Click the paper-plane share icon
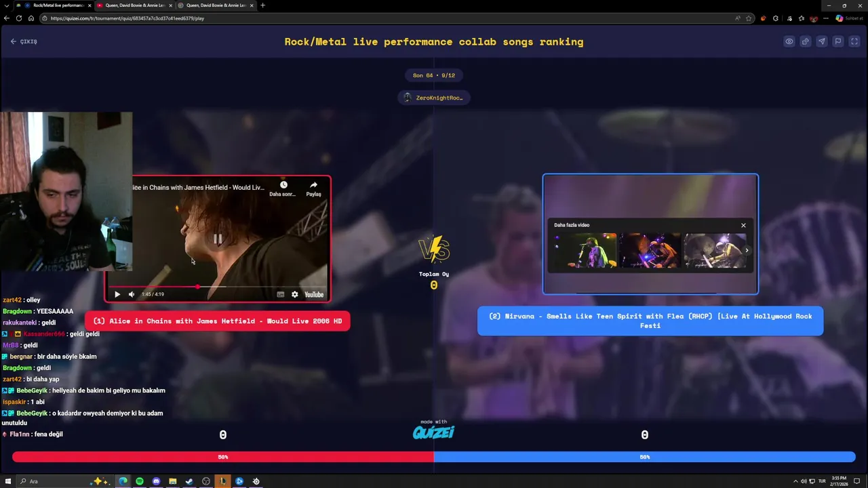This screenshot has width=868, height=488. point(822,41)
